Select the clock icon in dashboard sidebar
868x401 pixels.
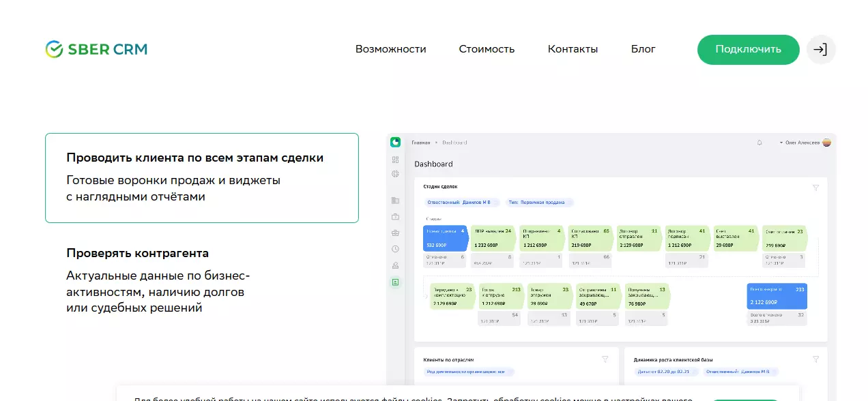click(395, 249)
